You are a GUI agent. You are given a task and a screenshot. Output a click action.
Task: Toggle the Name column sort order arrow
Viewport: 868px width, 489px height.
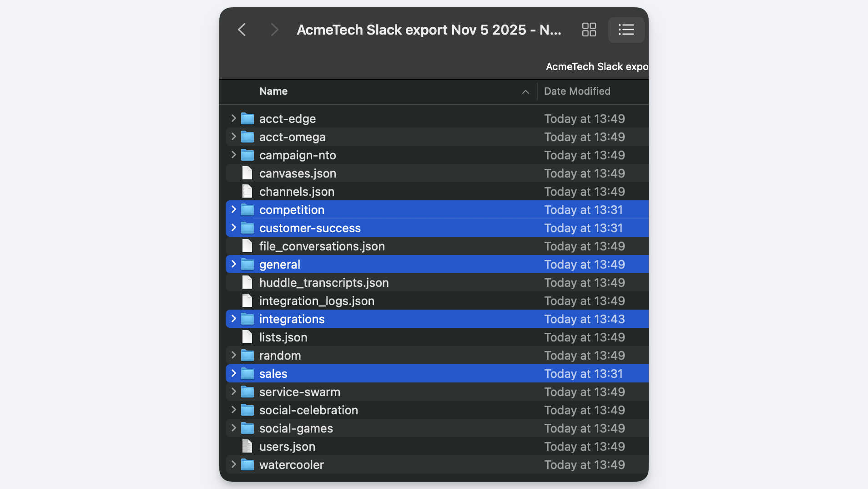pyautogui.click(x=525, y=92)
